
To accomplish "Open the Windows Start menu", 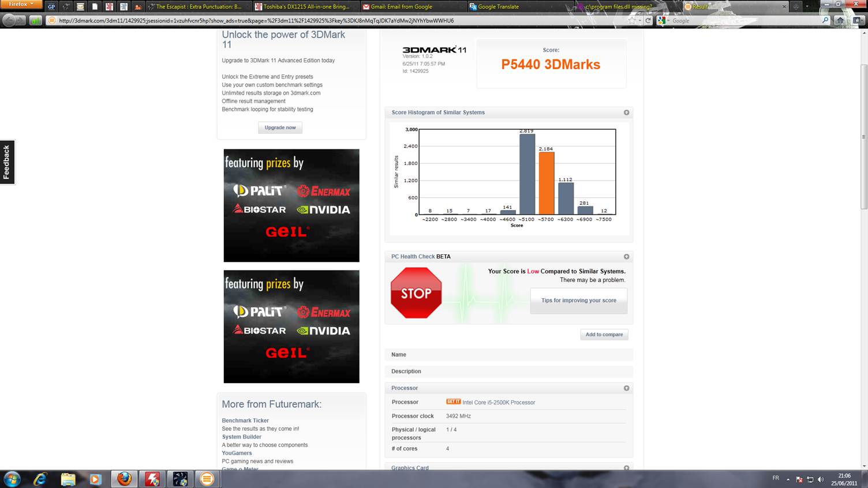I will pyautogui.click(x=12, y=479).
